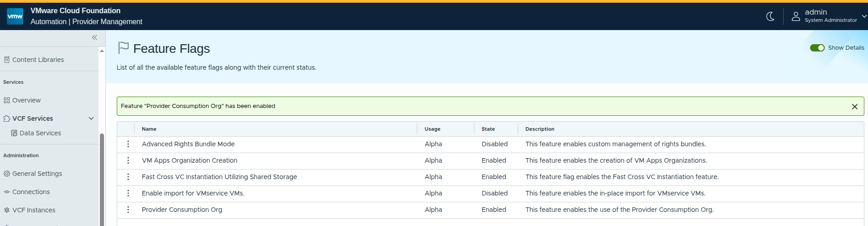868x226 pixels.
Task: Sort by the Name column header
Action: (149, 129)
